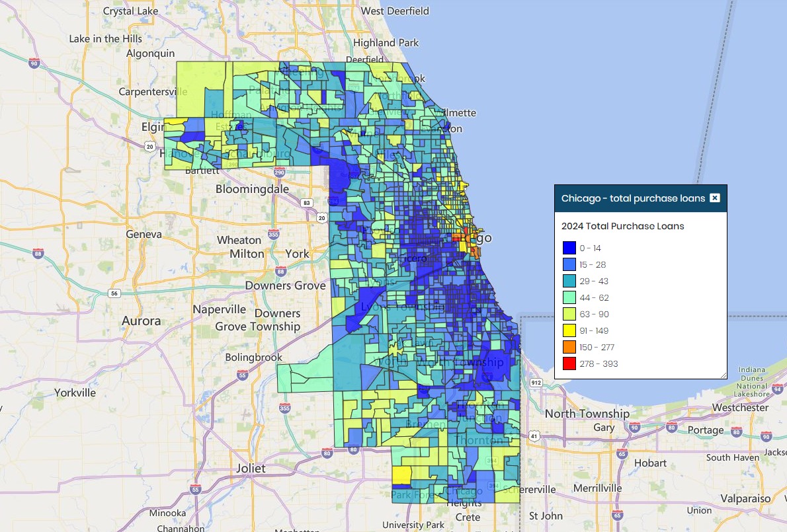Image resolution: width=787 pixels, height=532 pixels.
Task: Click the I-90 shield right of Gary
Action: pos(634,427)
